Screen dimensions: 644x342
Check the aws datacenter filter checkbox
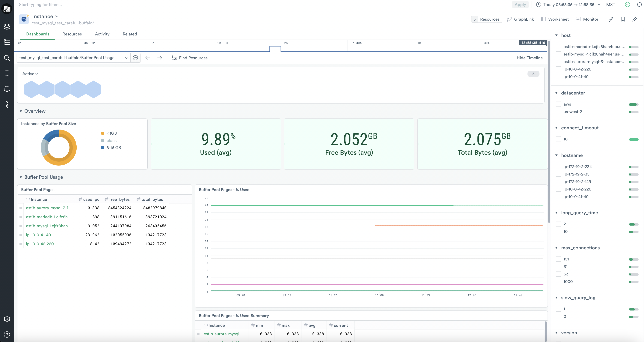558,104
